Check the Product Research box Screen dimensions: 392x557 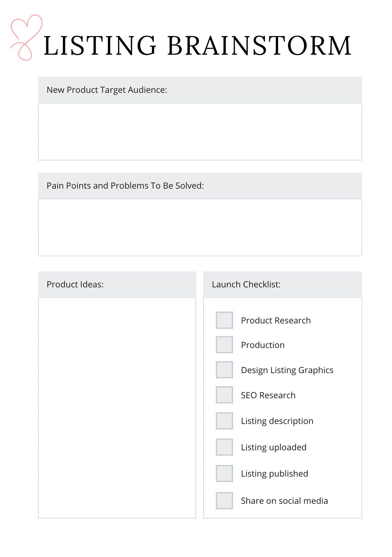pyautogui.click(x=224, y=320)
